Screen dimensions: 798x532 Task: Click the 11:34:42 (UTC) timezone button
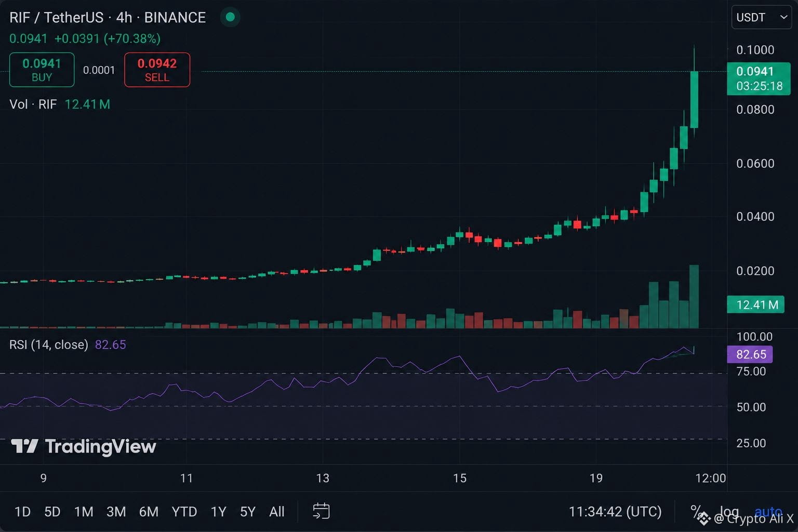point(615,512)
